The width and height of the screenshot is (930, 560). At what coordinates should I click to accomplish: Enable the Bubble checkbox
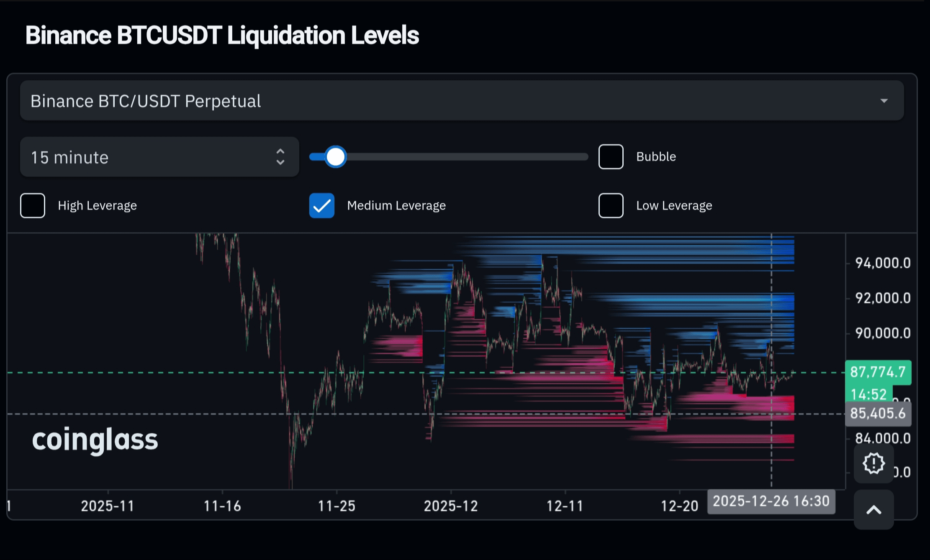pos(611,157)
